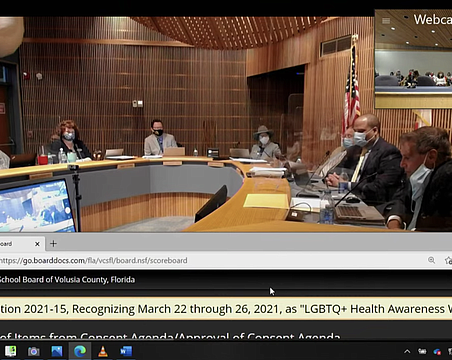Select the boarddocs tab
The height and width of the screenshot is (360, 452).
coord(17,244)
